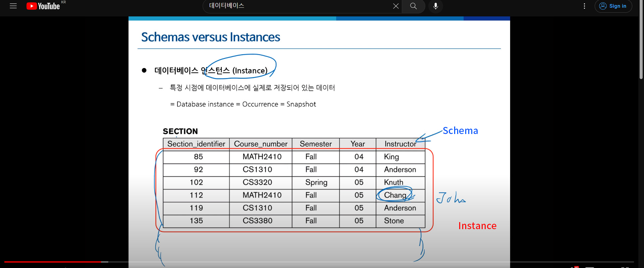Click the page vertical scrollbar
The width and height of the screenshot is (644, 268).
(x=641, y=40)
